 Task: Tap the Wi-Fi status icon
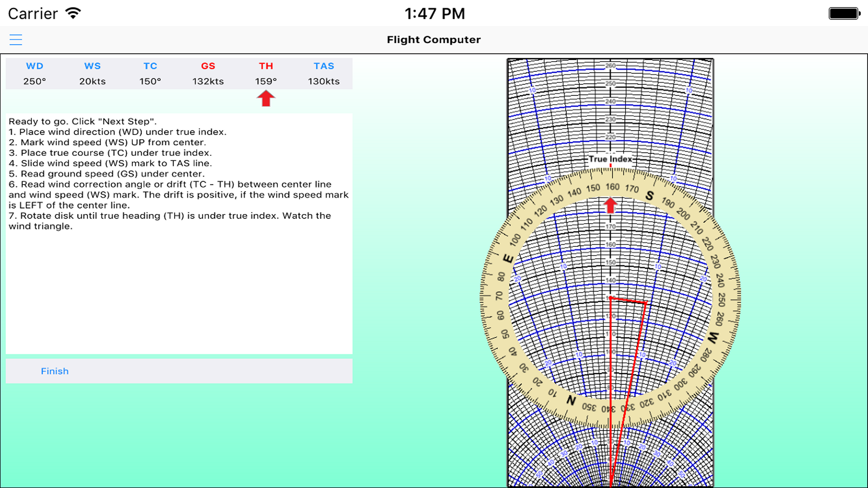(74, 13)
